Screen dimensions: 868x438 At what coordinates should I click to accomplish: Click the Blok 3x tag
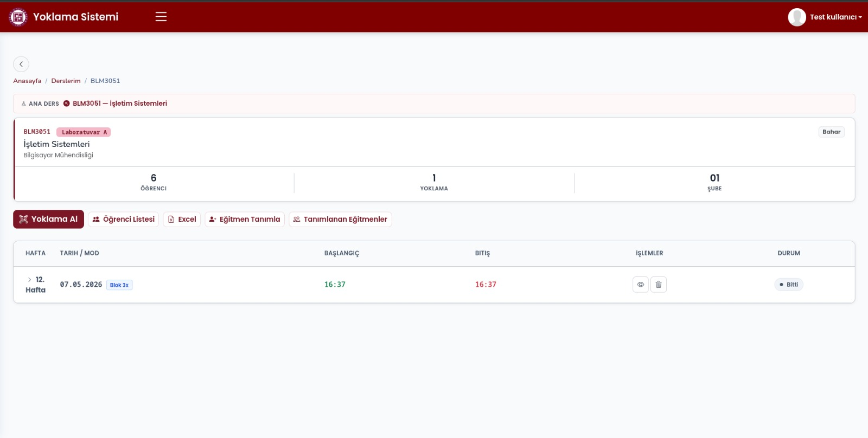click(x=119, y=285)
